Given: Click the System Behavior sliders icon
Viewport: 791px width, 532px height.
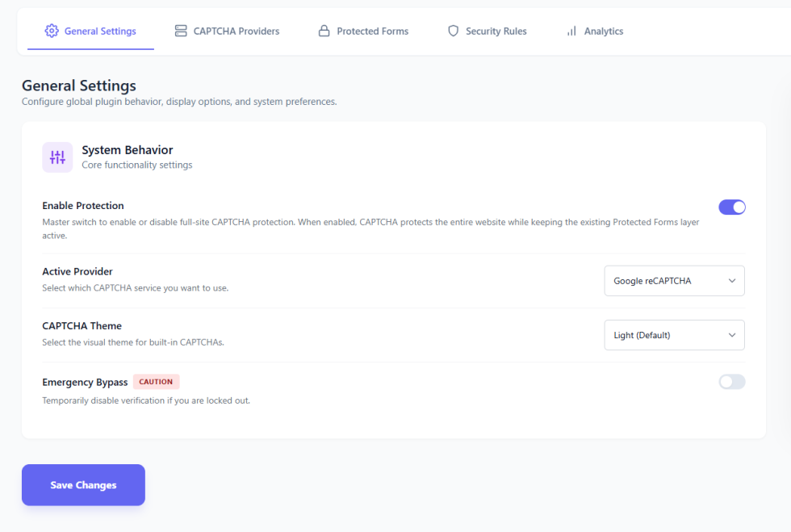Looking at the screenshot, I should 57,157.
